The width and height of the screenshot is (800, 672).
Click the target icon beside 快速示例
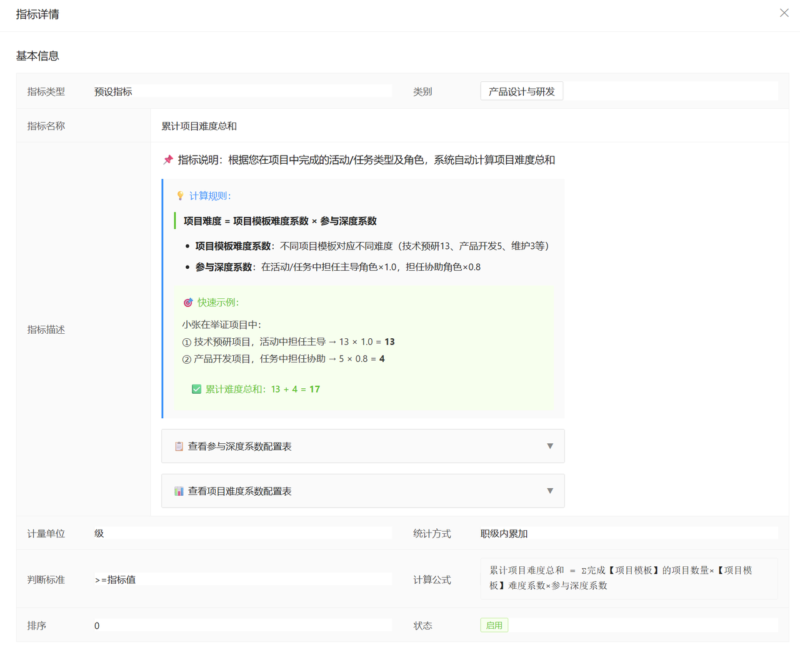click(x=187, y=303)
